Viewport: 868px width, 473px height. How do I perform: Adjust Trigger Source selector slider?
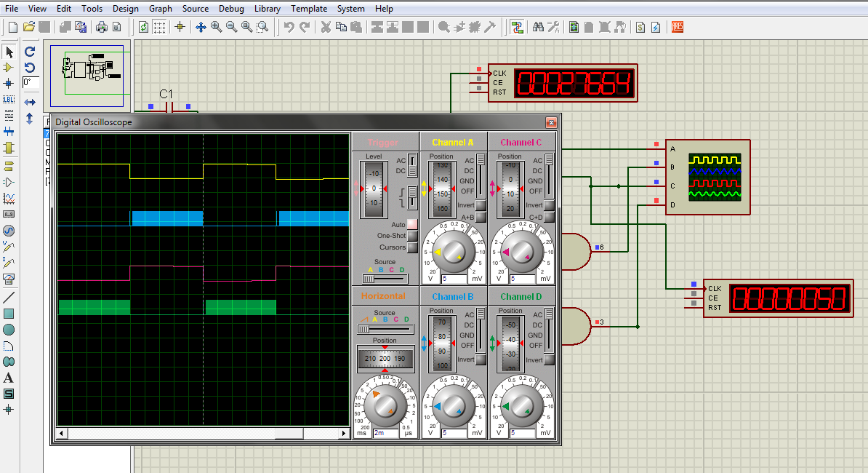point(385,279)
